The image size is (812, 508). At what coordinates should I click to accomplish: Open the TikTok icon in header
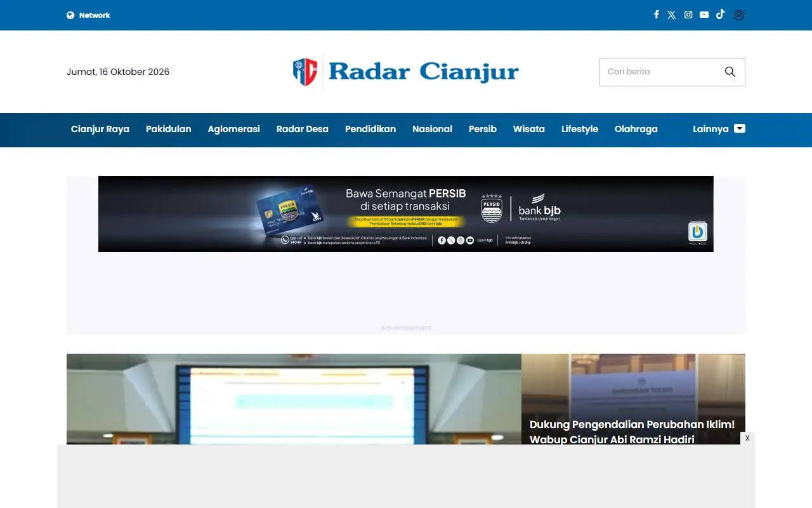click(x=721, y=14)
